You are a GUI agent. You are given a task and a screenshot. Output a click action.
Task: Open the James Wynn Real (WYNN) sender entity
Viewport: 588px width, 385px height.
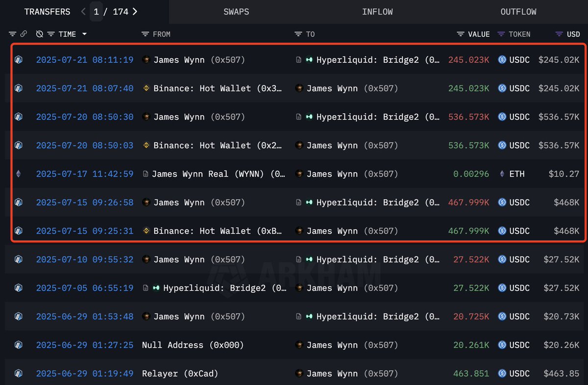pyautogui.click(x=219, y=174)
